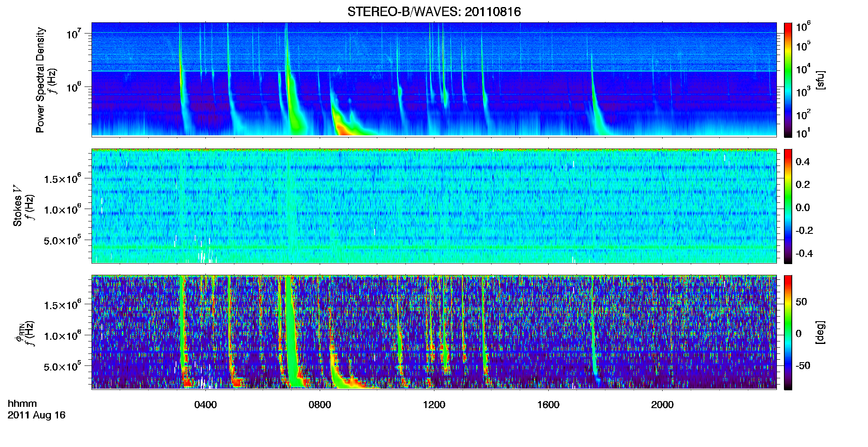Click the power spectral density colorbar
The height and width of the screenshot is (447, 868).
[x=788, y=80]
